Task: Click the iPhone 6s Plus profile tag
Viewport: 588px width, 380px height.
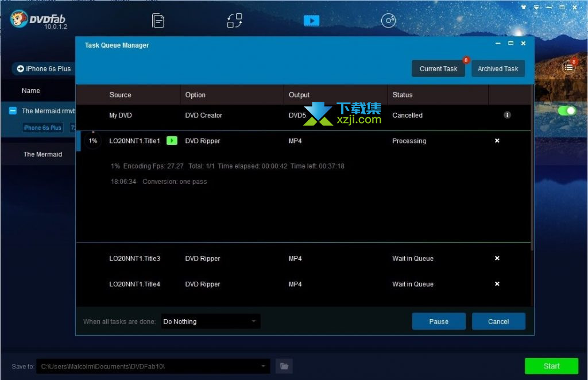Action: click(42, 128)
